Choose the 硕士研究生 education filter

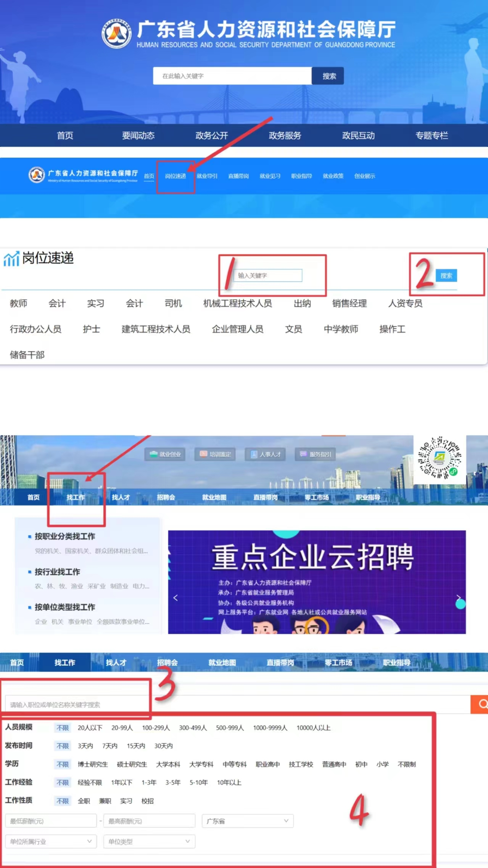click(x=132, y=764)
